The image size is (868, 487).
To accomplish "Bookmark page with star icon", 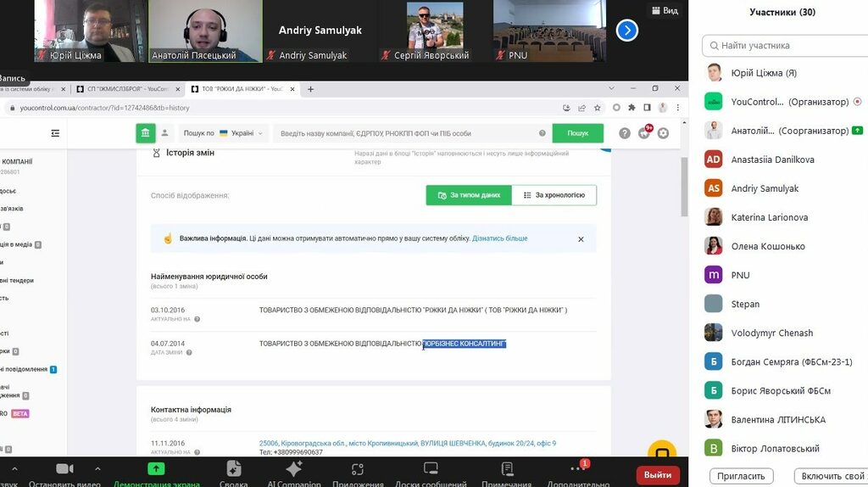I will pyautogui.click(x=598, y=108).
